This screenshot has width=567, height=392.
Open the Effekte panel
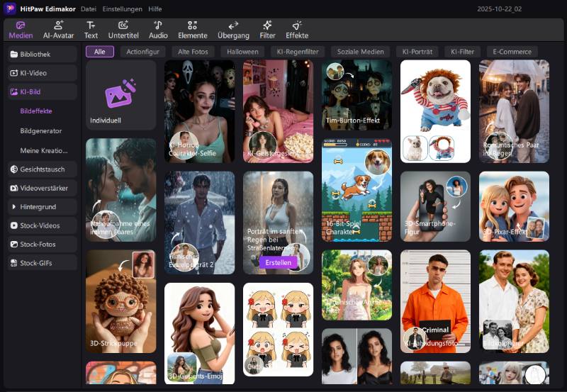pos(297,29)
